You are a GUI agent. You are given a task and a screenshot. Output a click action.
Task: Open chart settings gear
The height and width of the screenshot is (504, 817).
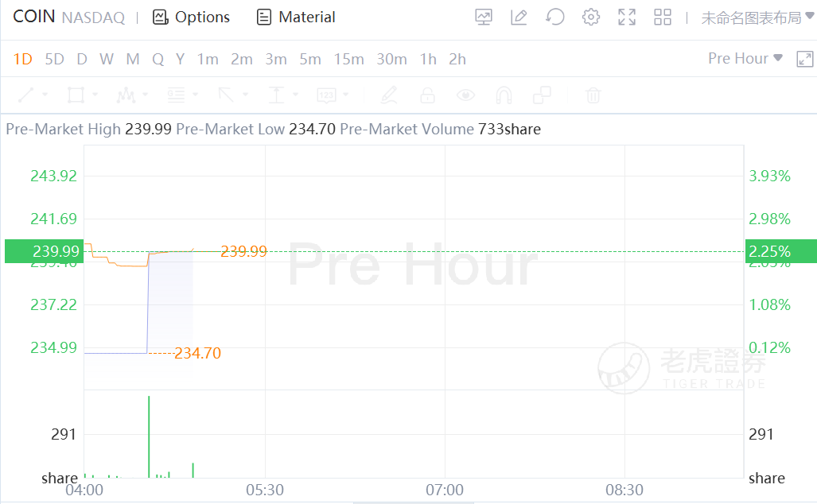point(591,17)
